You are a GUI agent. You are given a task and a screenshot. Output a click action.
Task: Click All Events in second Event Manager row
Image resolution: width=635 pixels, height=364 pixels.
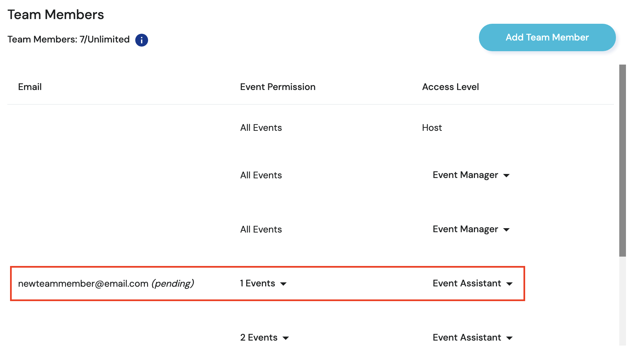[x=261, y=230]
